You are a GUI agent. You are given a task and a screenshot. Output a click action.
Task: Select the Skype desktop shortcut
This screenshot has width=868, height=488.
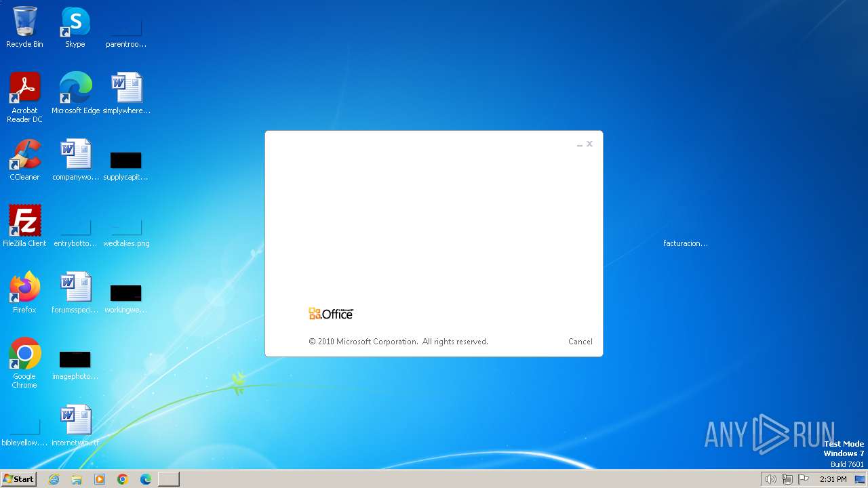coord(75,28)
